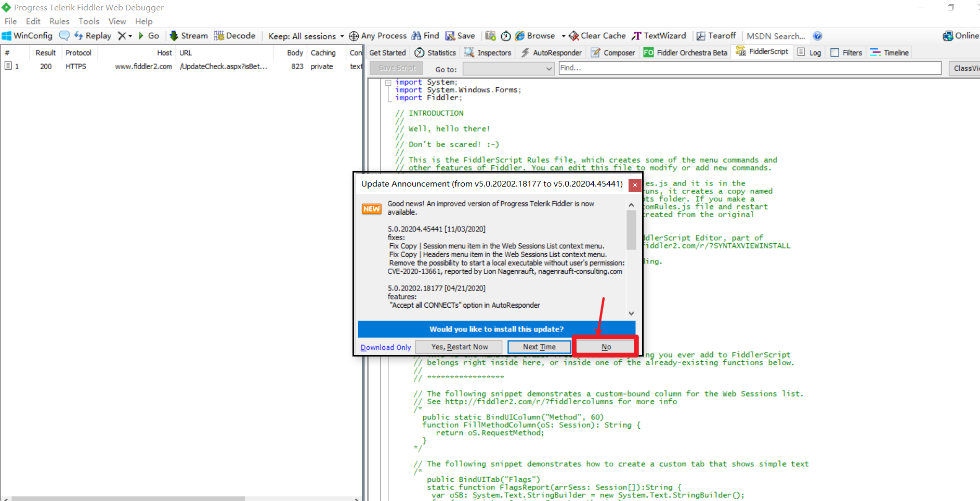Open the Remove sessions dropdown arrow
The height and width of the screenshot is (501, 980).
pos(130,36)
